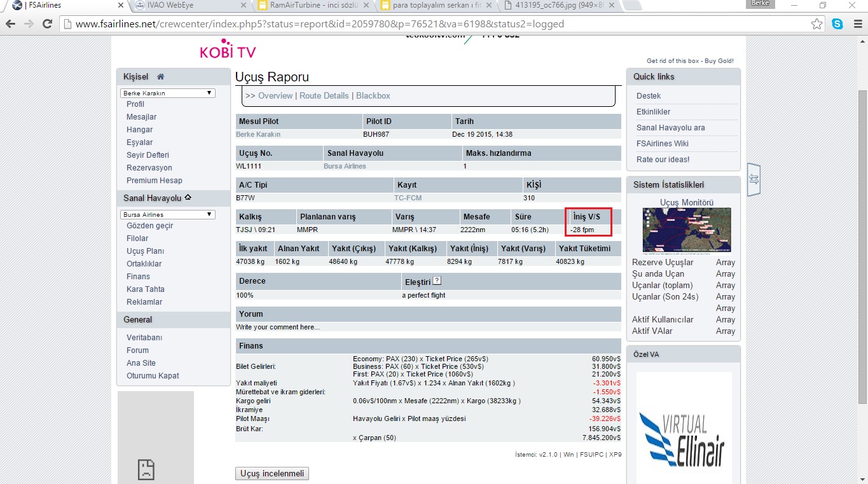Viewport: 868px width, 484px height.
Task: Open Ana Site in the General menu
Action: click(141, 363)
